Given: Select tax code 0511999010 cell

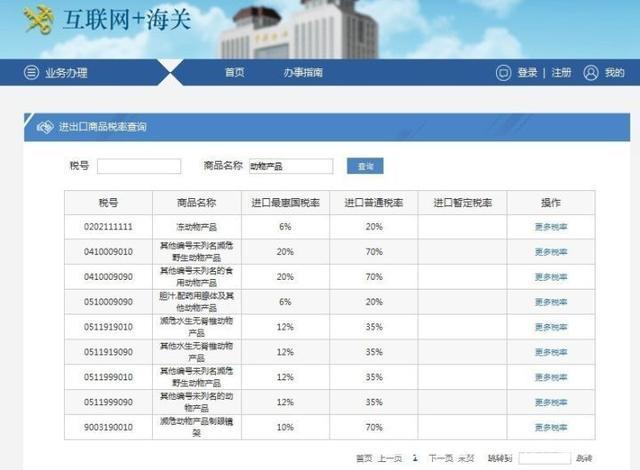Looking at the screenshot, I should (x=108, y=377).
